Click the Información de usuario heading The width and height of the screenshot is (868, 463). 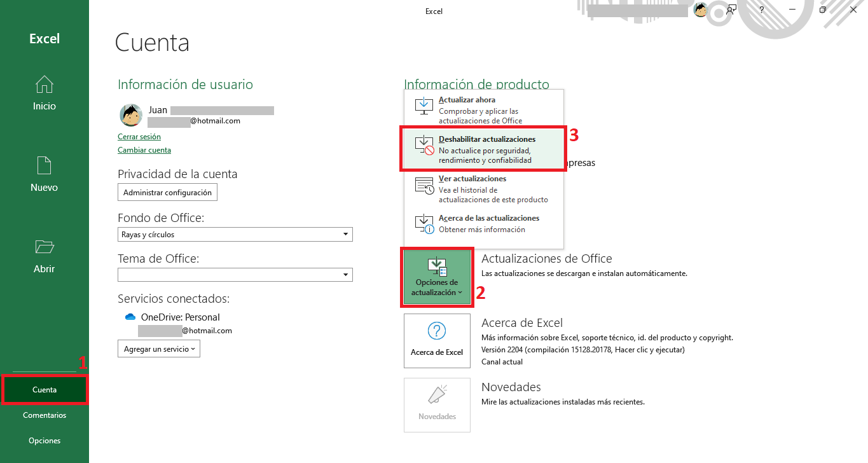click(x=185, y=85)
